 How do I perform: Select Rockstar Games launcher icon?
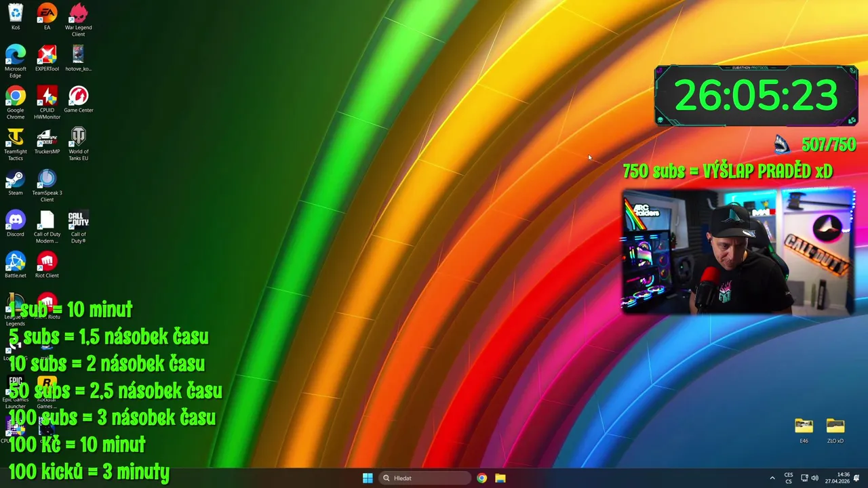[x=47, y=392]
